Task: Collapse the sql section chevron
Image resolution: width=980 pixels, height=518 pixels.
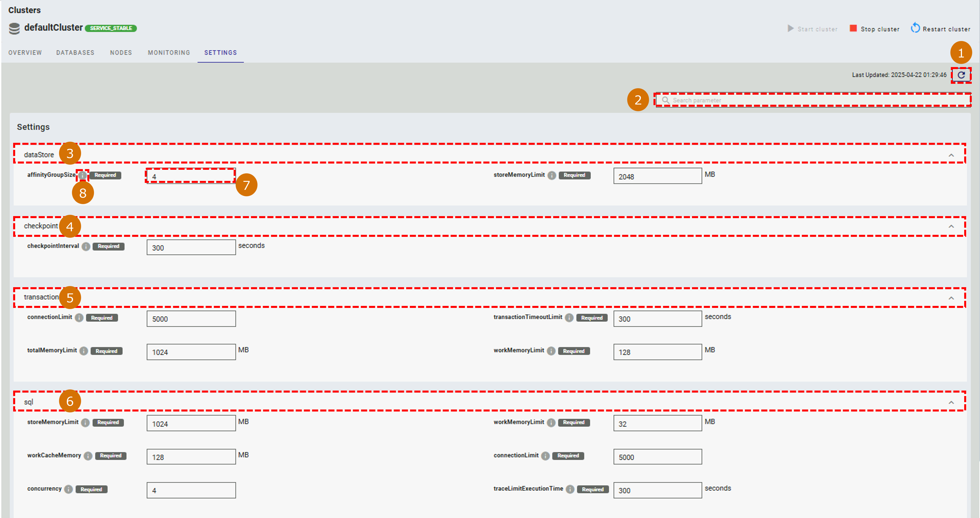Action: [x=951, y=403]
